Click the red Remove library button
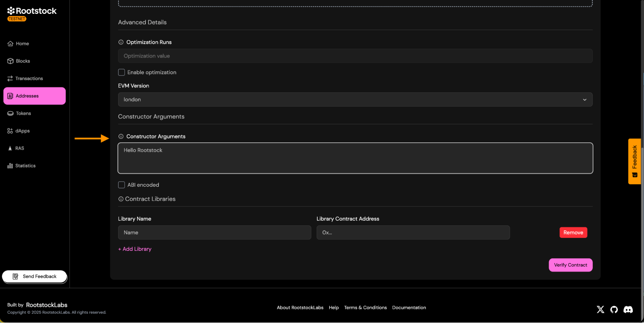Image resolution: width=644 pixels, height=323 pixels. (573, 233)
